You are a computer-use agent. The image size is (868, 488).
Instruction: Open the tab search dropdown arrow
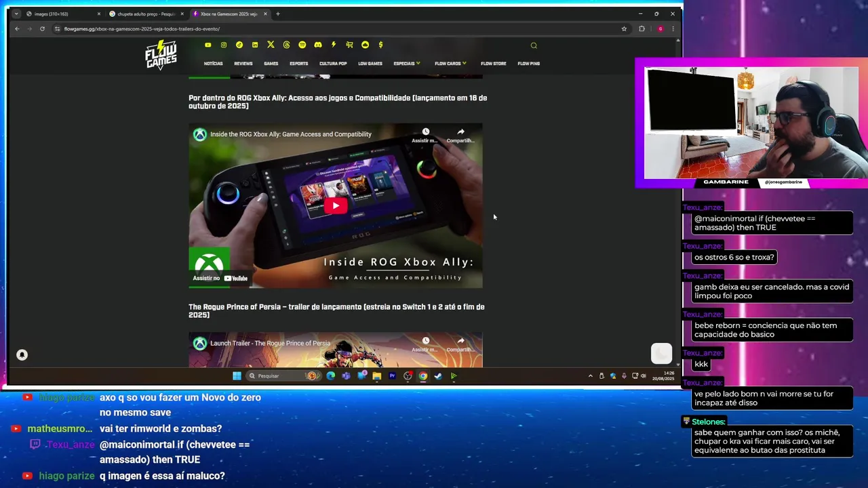(16, 14)
